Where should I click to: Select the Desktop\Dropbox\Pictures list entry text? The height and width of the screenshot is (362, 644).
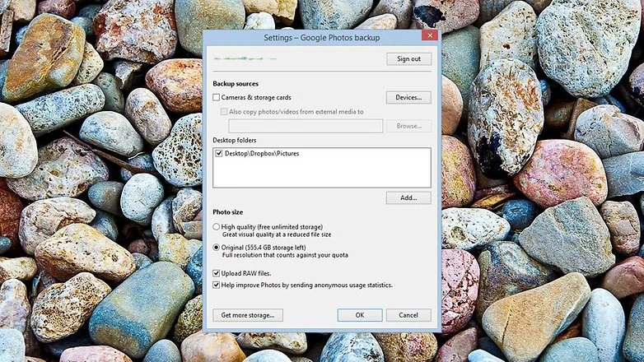coord(262,154)
